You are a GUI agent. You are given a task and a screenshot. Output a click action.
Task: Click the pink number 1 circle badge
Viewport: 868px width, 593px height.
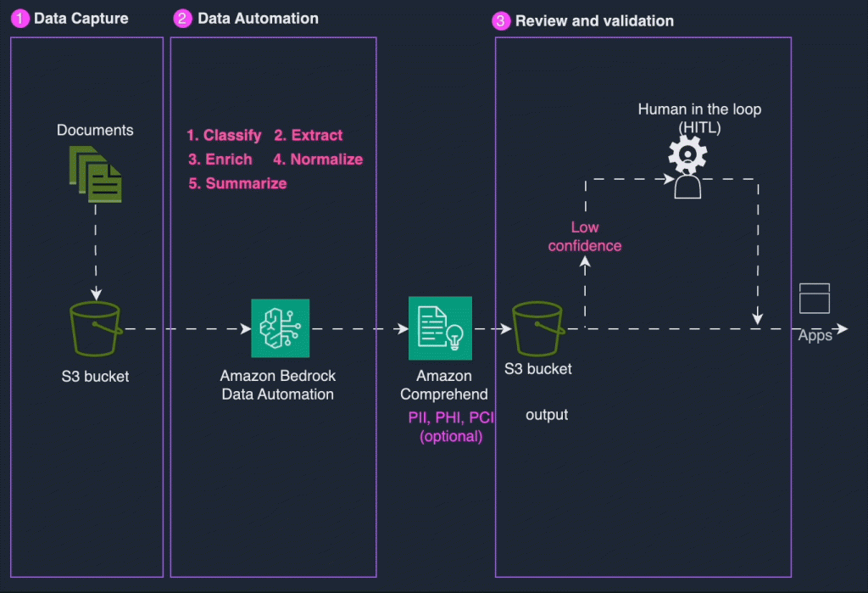(19, 20)
